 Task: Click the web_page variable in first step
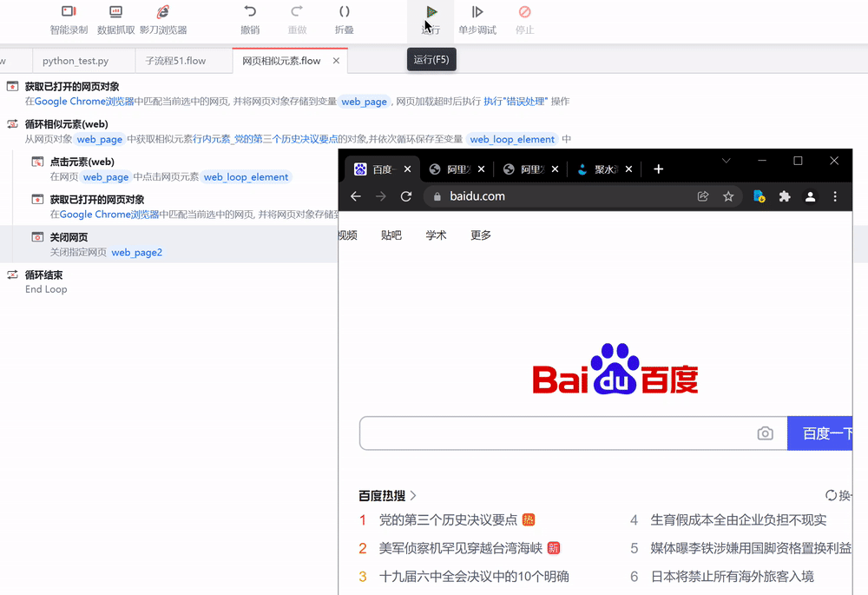click(x=365, y=102)
